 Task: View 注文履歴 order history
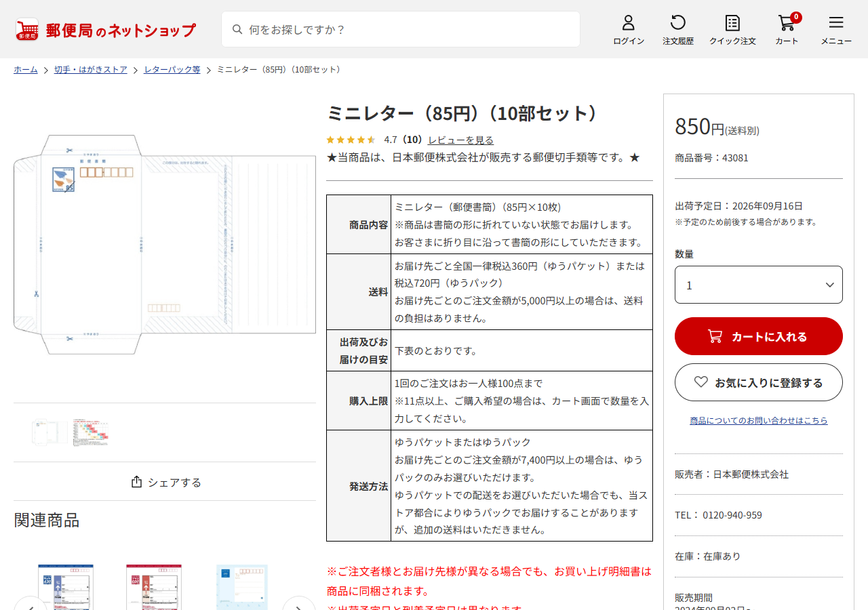(x=678, y=30)
